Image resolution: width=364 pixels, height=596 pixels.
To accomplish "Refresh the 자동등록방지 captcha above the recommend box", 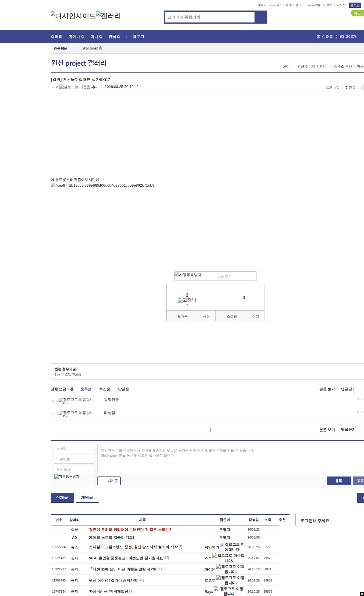I will 188,275.
